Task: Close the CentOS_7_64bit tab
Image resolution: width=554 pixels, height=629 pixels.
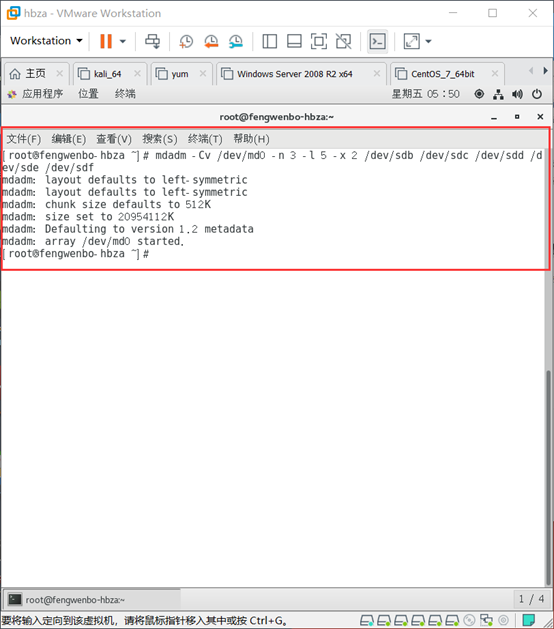Action: click(495, 73)
